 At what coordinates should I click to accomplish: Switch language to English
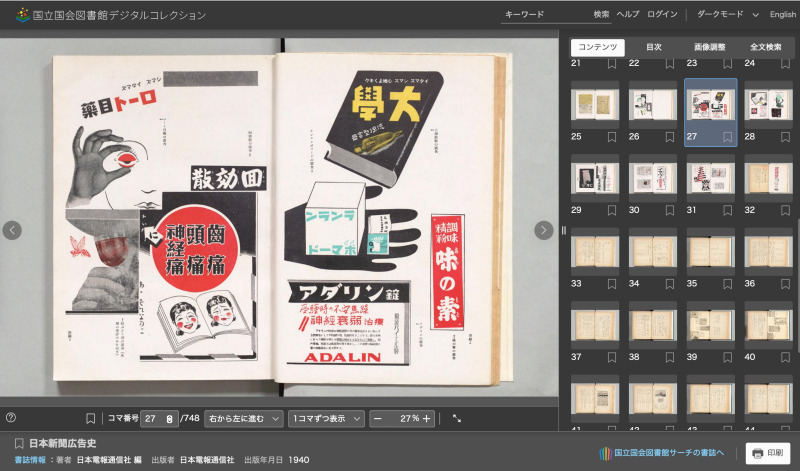tap(783, 14)
